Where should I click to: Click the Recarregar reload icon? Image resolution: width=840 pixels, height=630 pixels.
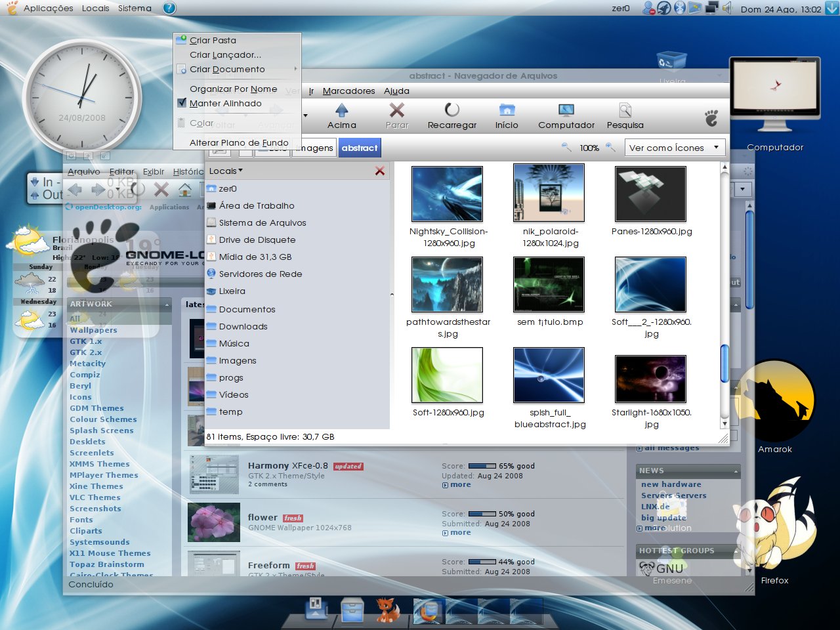451,110
